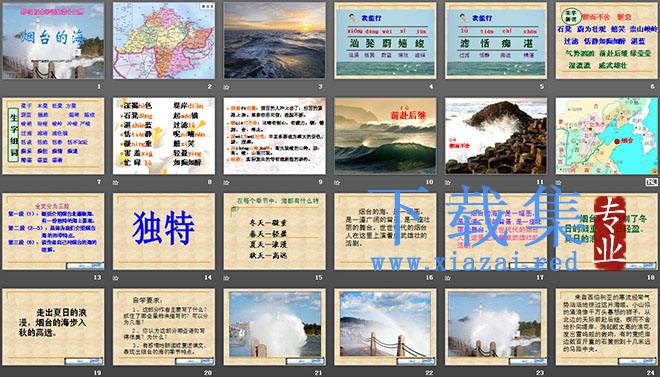
Task: Select slide 12 map marked 烟台
Action: click(607, 136)
